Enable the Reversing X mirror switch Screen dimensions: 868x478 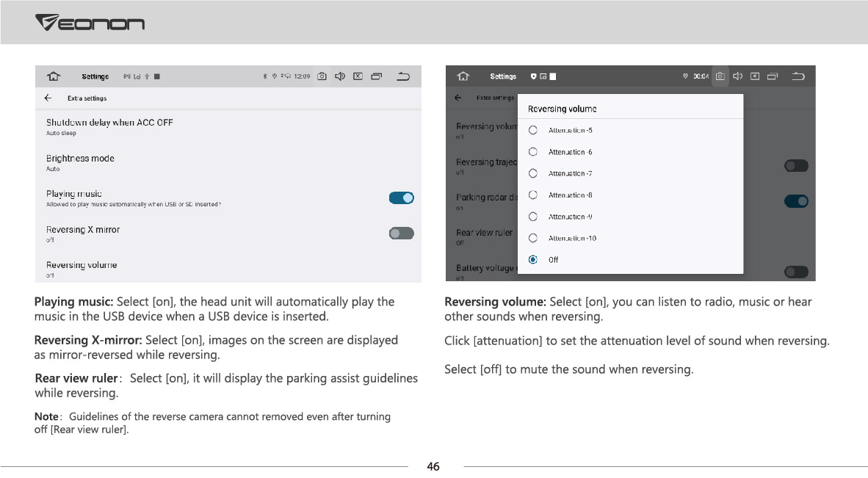click(402, 233)
